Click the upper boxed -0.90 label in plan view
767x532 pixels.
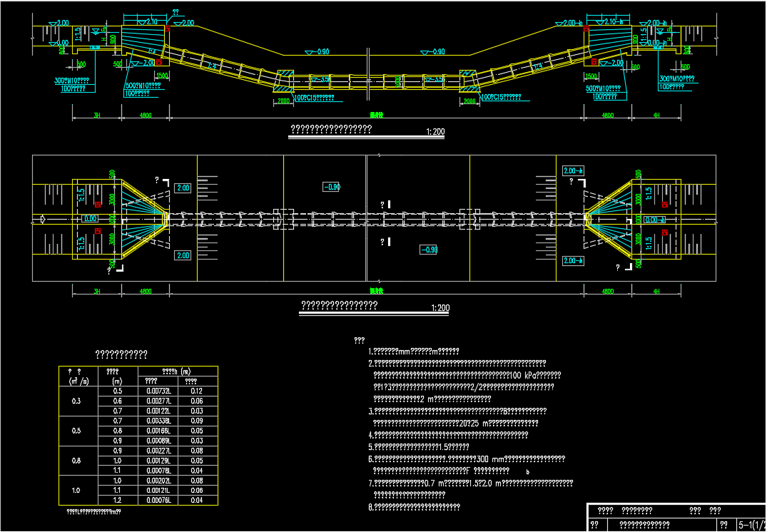pyautogui.click(x=331, y=187)
